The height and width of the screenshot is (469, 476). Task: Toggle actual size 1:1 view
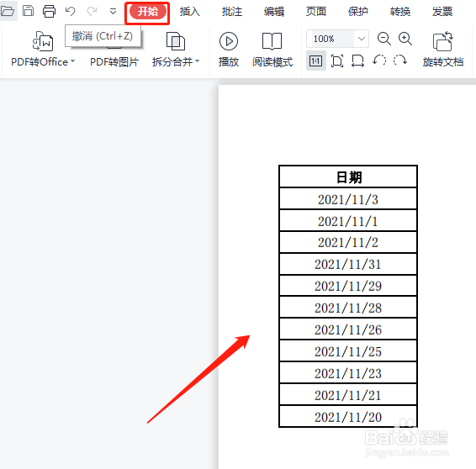coord(316,61)
